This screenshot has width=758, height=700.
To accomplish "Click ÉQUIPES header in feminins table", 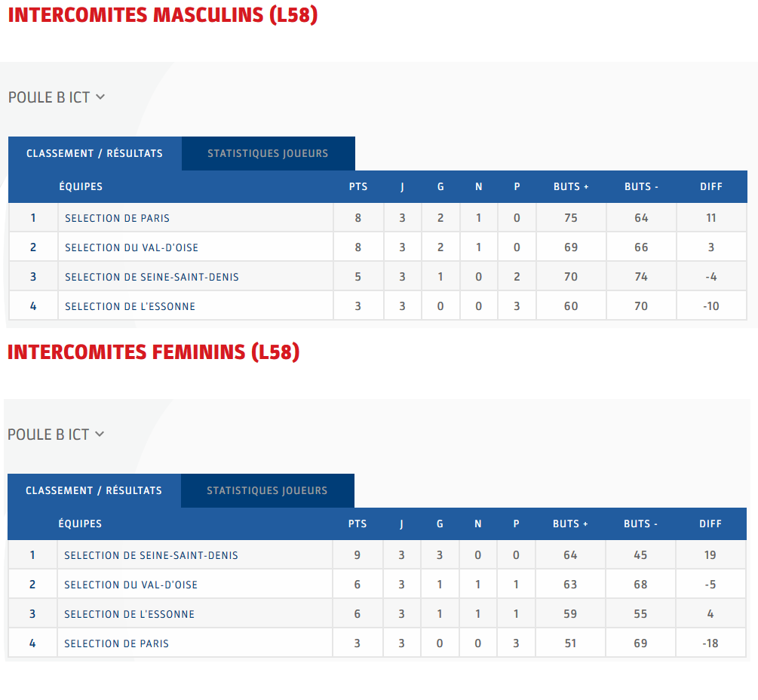I will pyautogui.click(x=80, y=524).
